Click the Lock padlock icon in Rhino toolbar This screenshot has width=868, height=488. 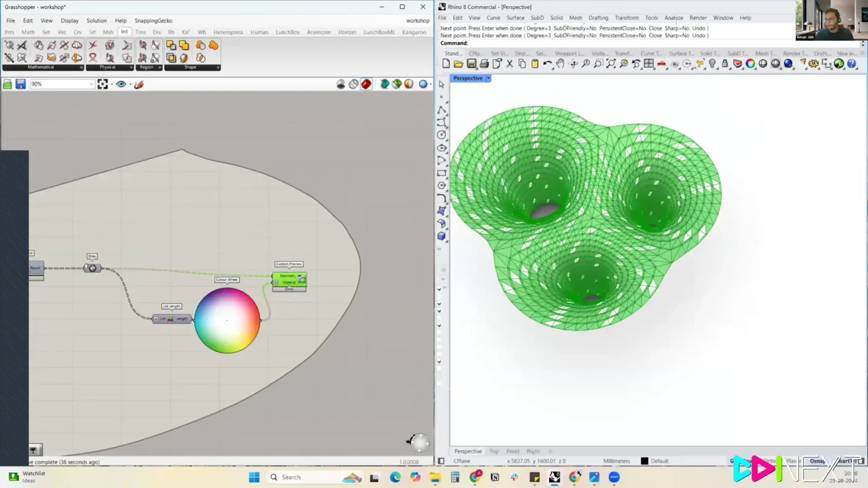tap(725, 64)
